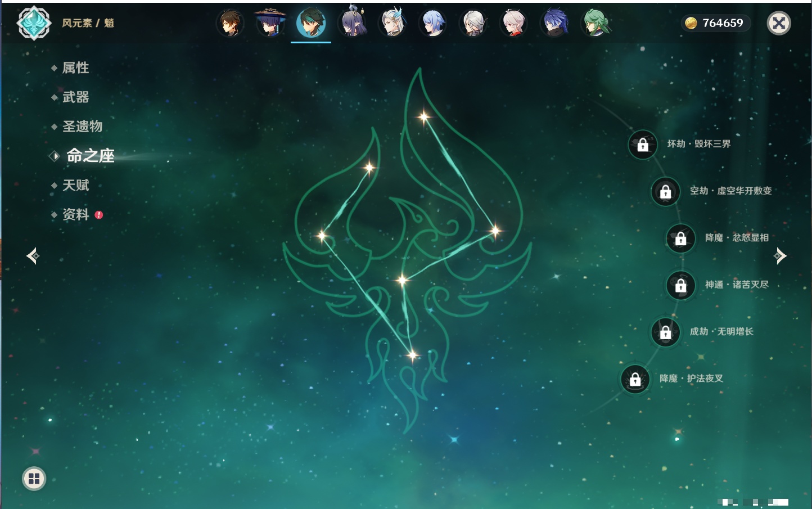Click the locked 坏劫·毁坏三界 constellation node
The width and height of the screenshot is (812, 509).
coord(642,145)
